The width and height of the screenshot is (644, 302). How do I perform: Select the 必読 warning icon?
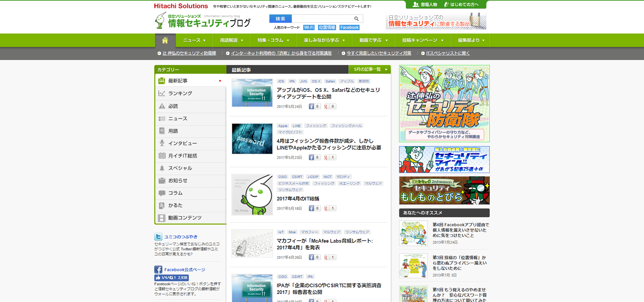pyautogui.click(x=162, y=106)
